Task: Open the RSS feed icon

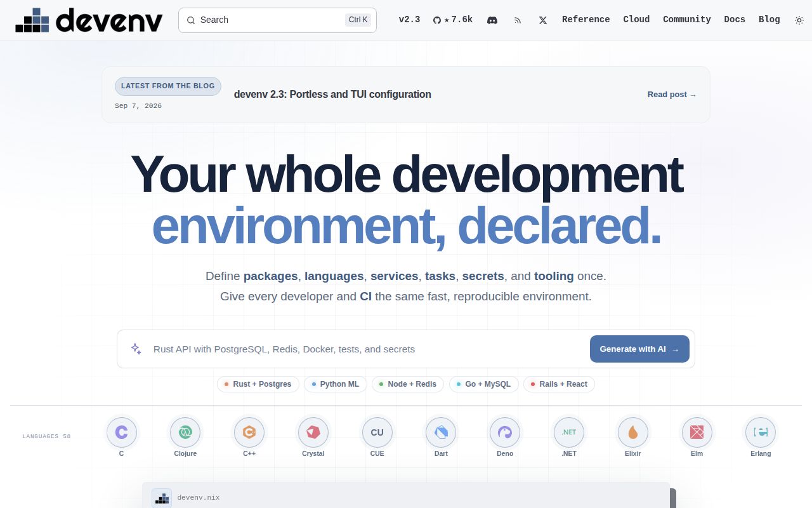Action: 518,20
